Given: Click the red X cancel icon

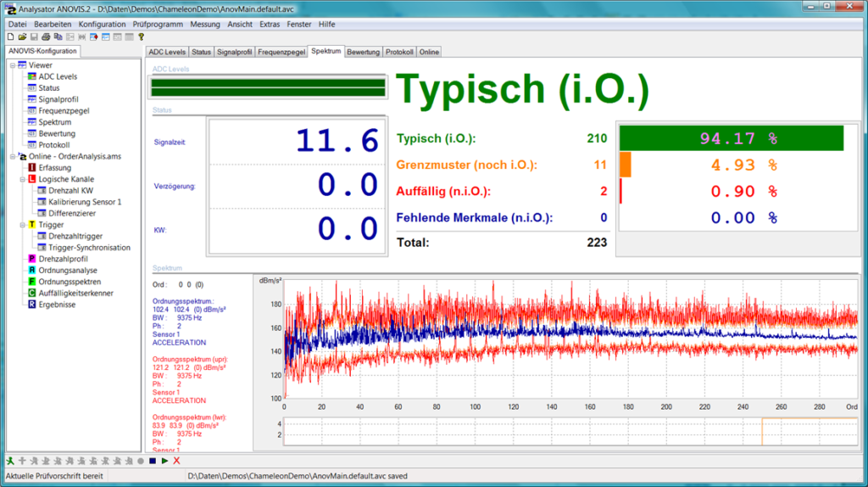Looking at the screenshot, I should [176, 461].
